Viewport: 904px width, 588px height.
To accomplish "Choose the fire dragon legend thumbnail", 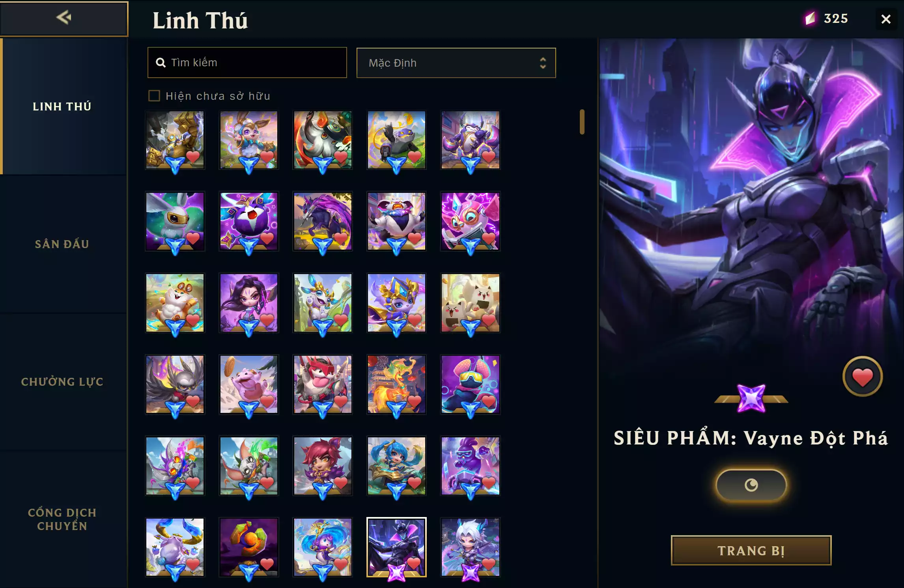I will tap(396, 385).
